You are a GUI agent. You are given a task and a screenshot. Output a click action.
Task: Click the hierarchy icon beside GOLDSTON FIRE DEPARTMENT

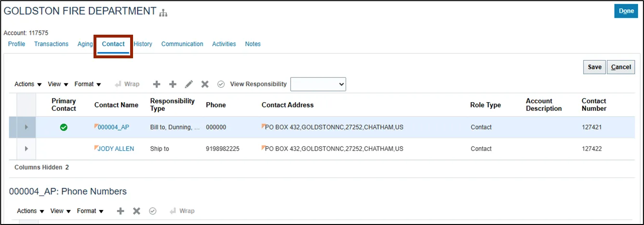[x=163, y=13]
